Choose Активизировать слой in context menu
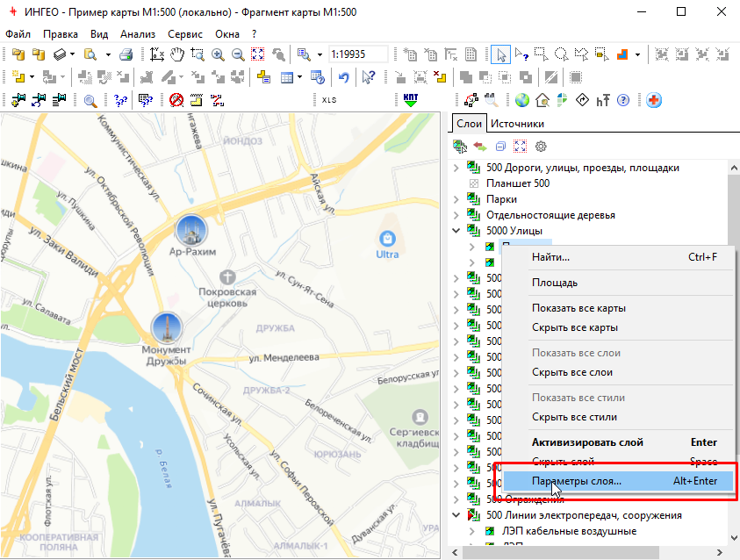The image size is (740, 560). [618, 442]
